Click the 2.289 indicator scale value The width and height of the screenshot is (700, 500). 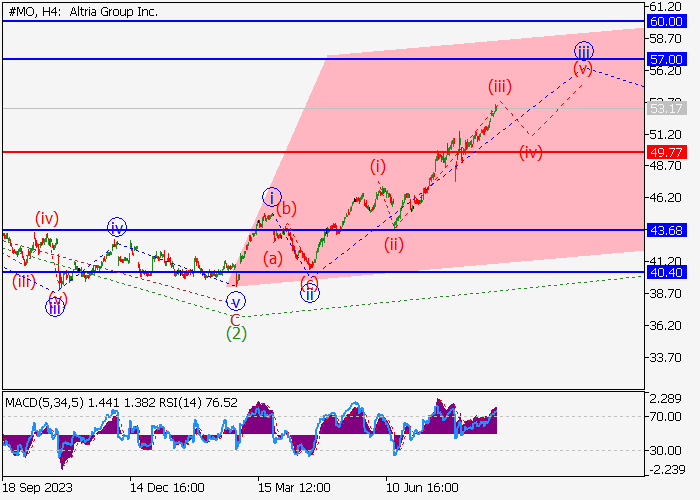[x=665, y=399]
